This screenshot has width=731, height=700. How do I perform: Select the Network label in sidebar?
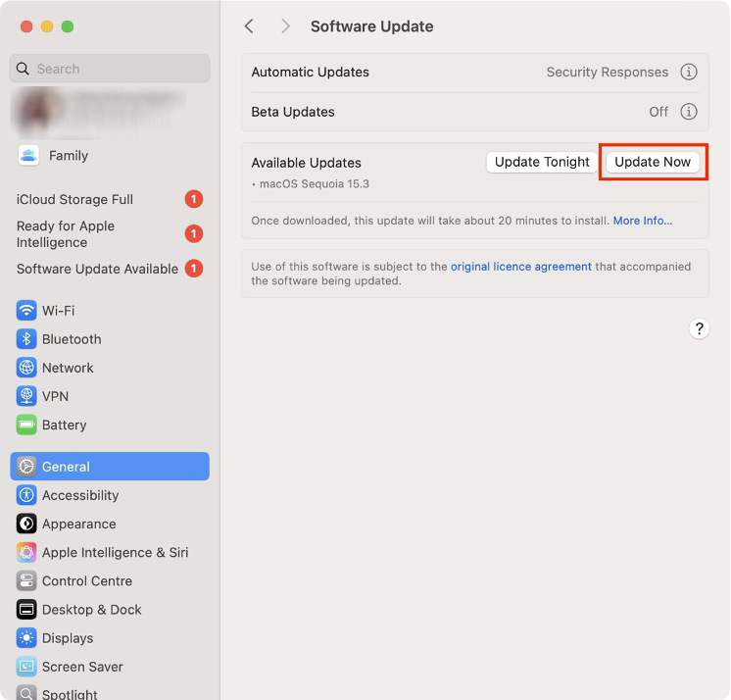[68, 368]
